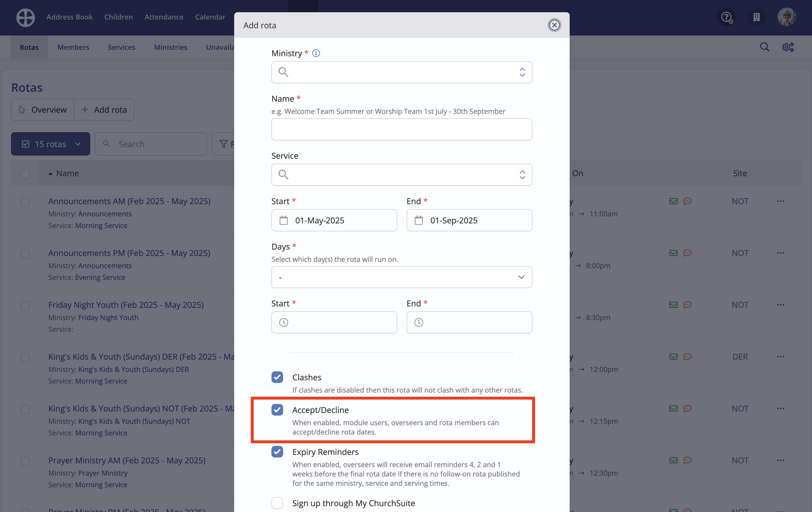The image size is (812, 512).
Task: Open the user profile avatar
Action: click(x=787, y=17)
